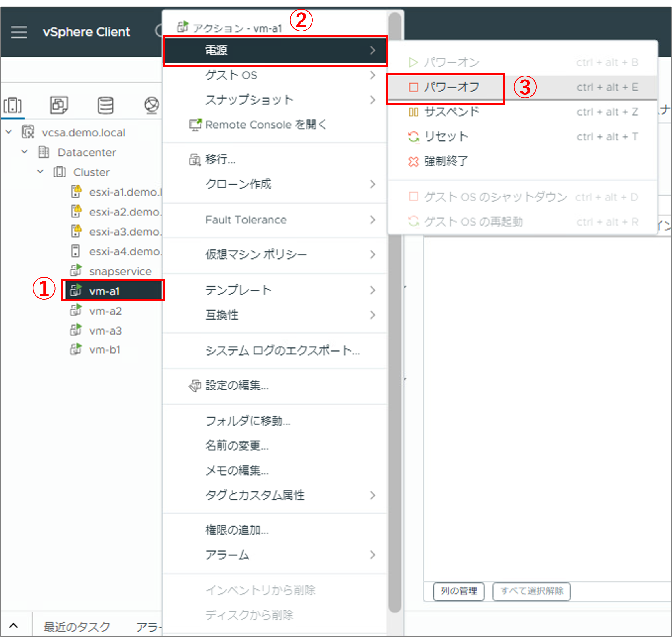The image size is (672, 637).
Task: Click the Power Off square icon
Action: coord(414,87)
